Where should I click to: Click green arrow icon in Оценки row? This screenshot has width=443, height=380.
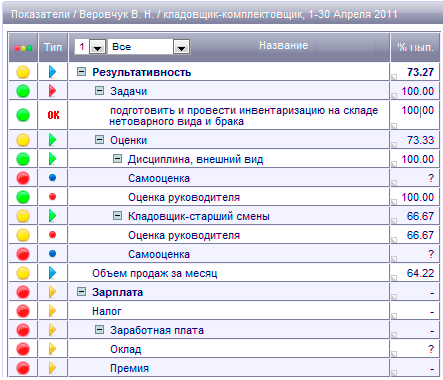(x=52, y=140)
